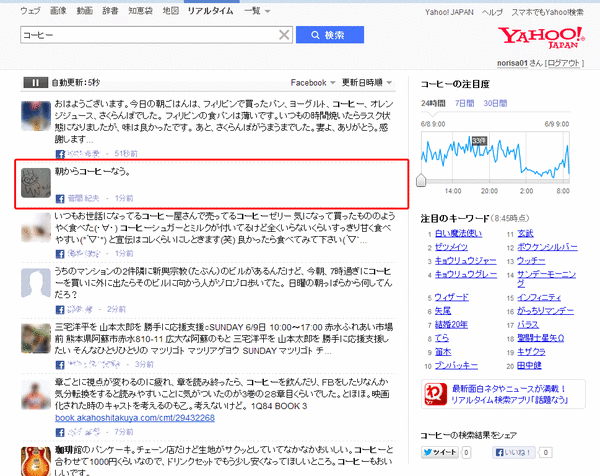This screenshot has height=476, width=600.
Task: Switch to the 知恵袋 search tab
Action: coord(140,11)
